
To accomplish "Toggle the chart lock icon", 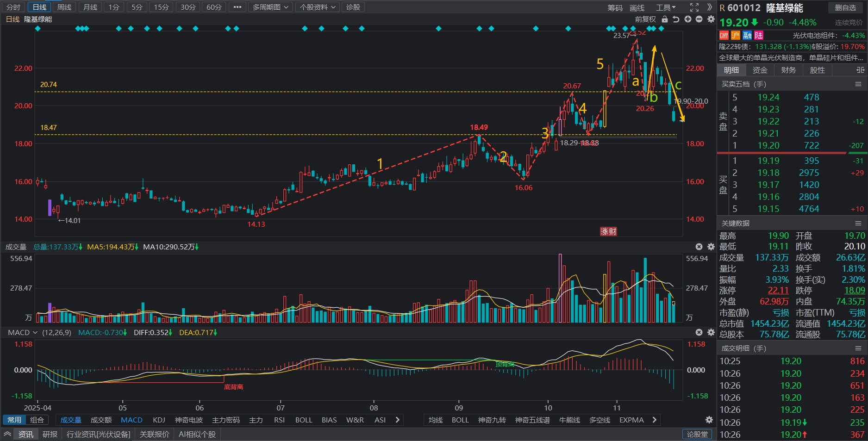I will click(665, 19).
